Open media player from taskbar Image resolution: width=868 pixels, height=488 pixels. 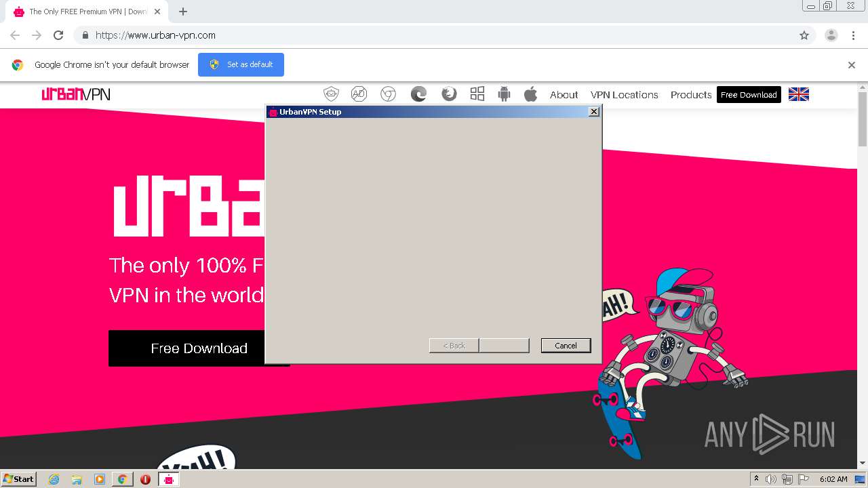pyautogui.click(x=100, y=479)
